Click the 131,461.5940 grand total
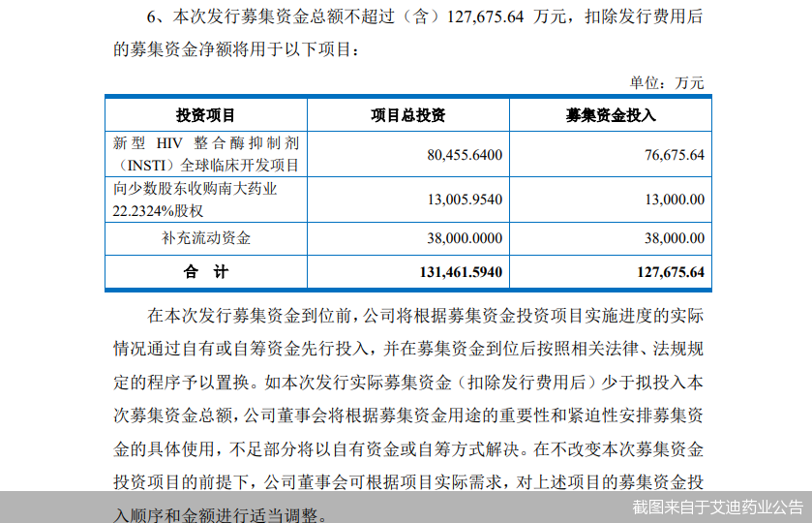The width and height of the screenshot is (812, 523). pos(461,272)
